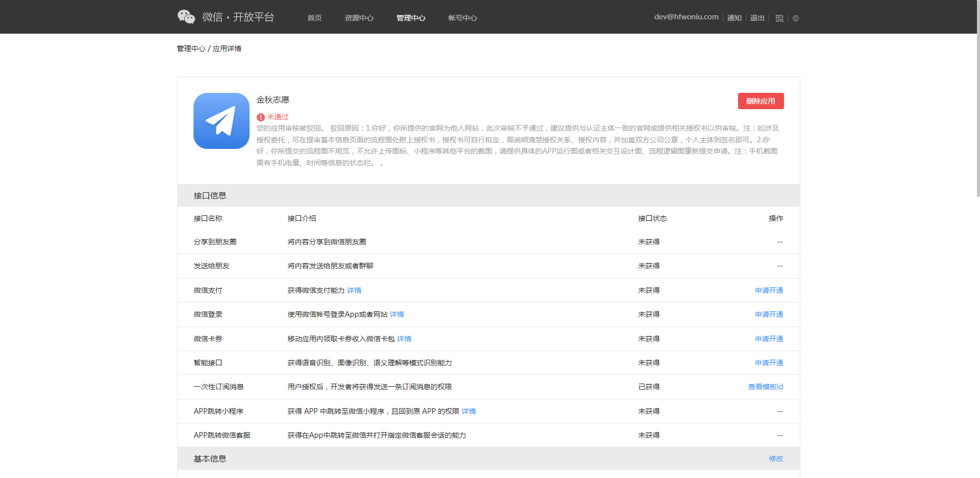This screenshot has width=980, height=478.
Task: Open 详情 link for 微信卡券
Action: (404, 339)
